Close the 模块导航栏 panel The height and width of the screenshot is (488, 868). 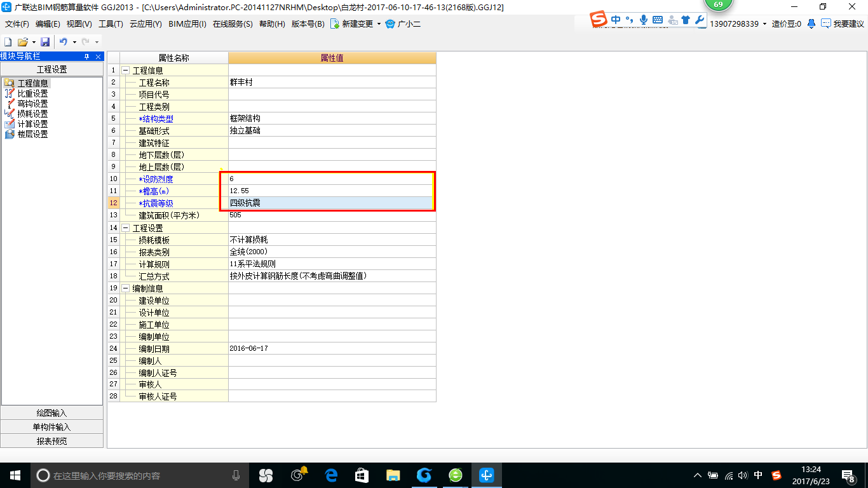pyautogui.click(x=98, y=57)
